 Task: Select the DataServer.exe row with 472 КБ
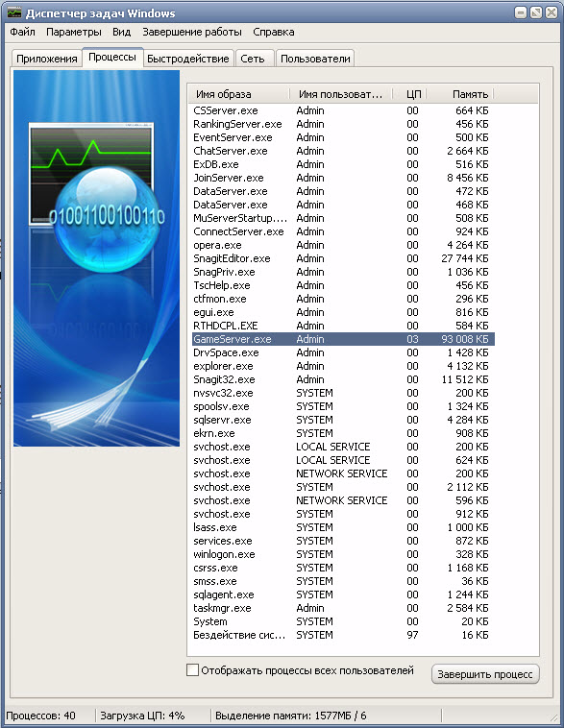[343, 191]
